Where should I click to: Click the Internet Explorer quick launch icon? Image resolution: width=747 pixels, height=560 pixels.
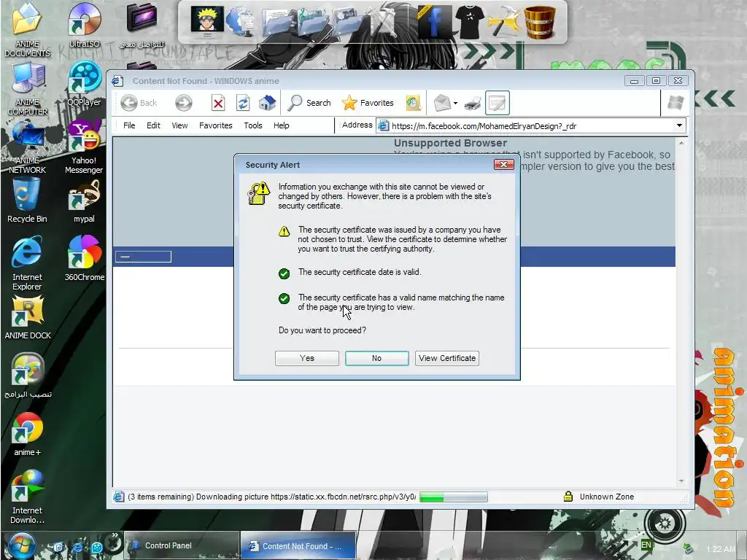77,547
